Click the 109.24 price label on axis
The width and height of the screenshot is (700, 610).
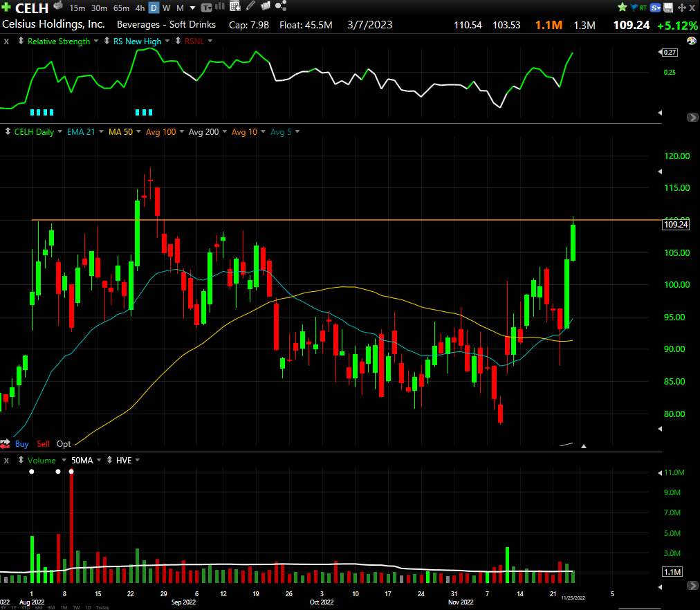tap(676, 225)
